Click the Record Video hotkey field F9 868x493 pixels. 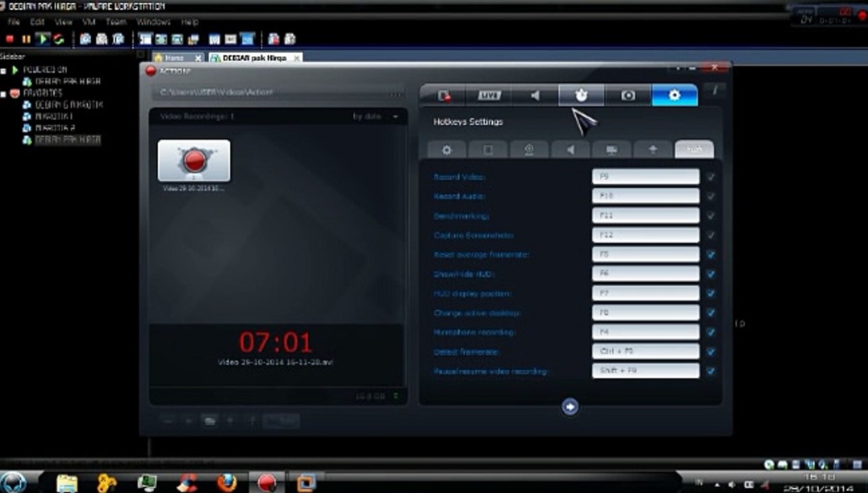coord(645,177)
